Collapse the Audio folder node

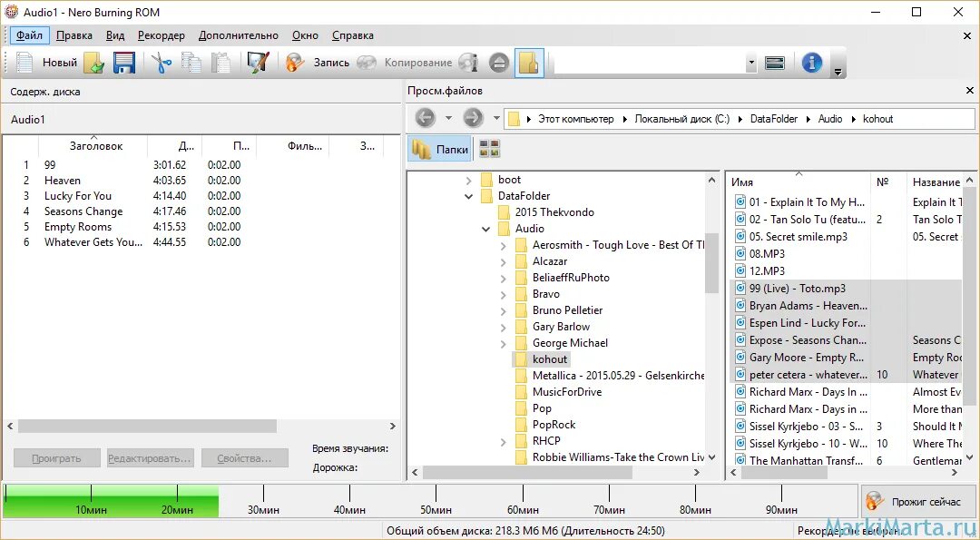tap(485, 229)
